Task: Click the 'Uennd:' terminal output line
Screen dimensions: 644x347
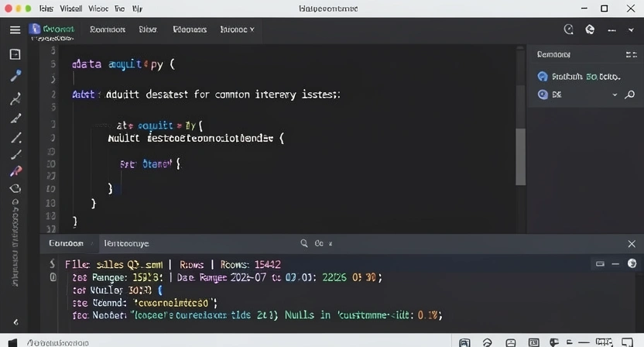Action: tap(145, 303)
